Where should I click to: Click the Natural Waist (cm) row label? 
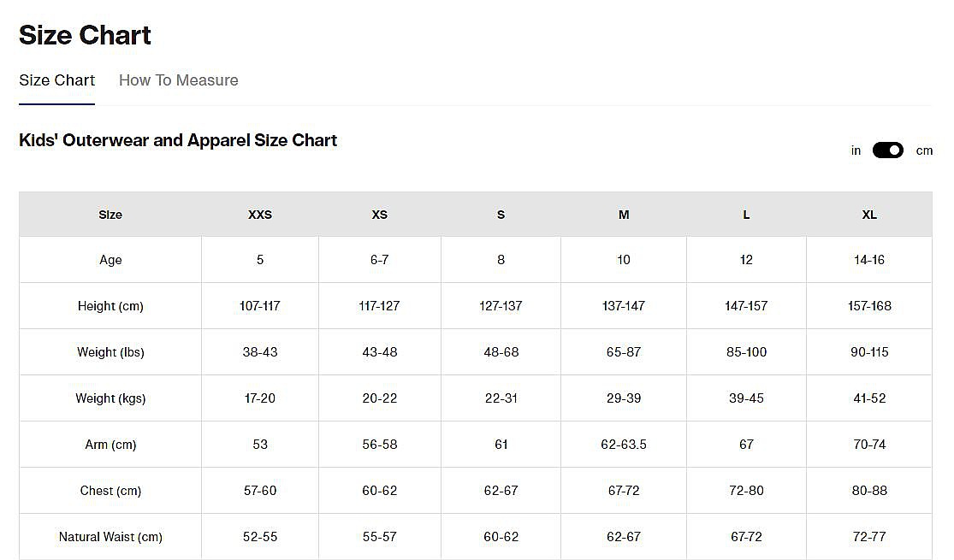click(110, 537)
